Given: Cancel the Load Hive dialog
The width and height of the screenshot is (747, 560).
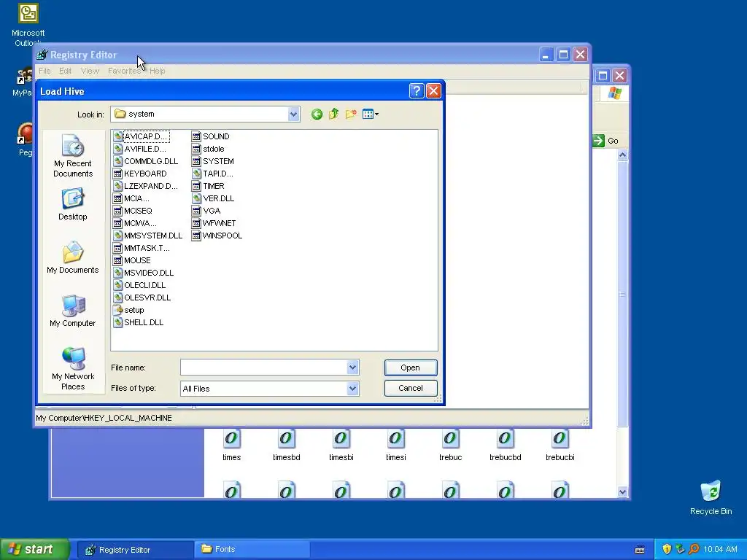Looking at the screenshot, I should click(x=410, y=388).
